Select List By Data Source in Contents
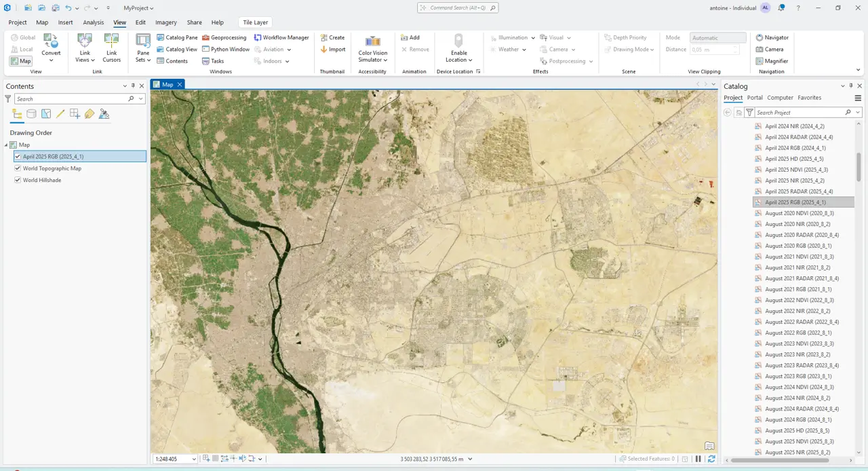868x471 pixels. pyautogui.click(x=31, y=113)
